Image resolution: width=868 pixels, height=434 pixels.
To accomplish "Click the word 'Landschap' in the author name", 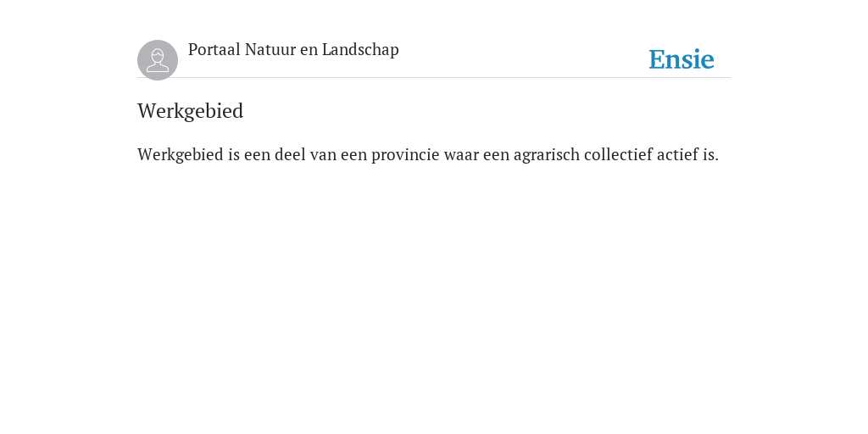I will tap(360, 49).
